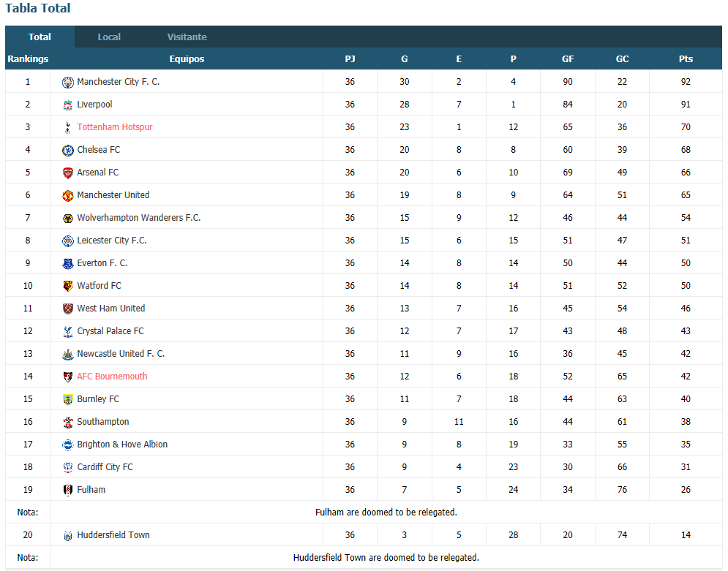Click the Burnley FC crest icon

click(x=68, y=400)
